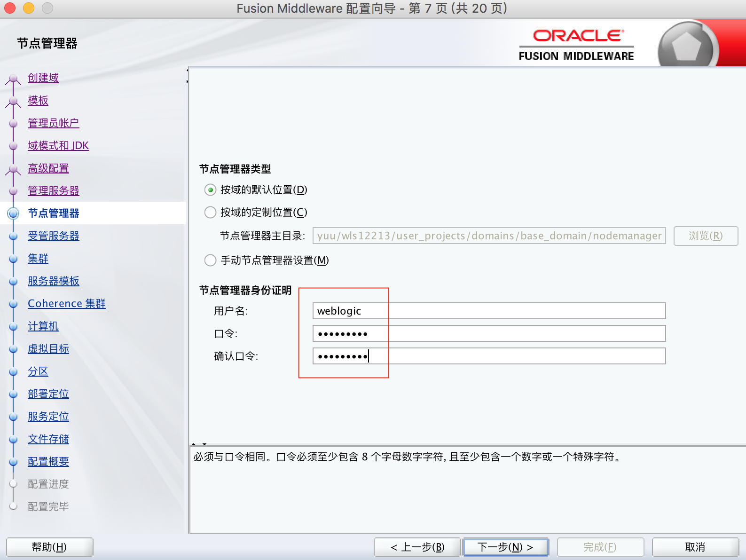Viewport: 746px width, 560px height.
Task: Select the current 节点管理器 step
Action: [x=54, y=213]
